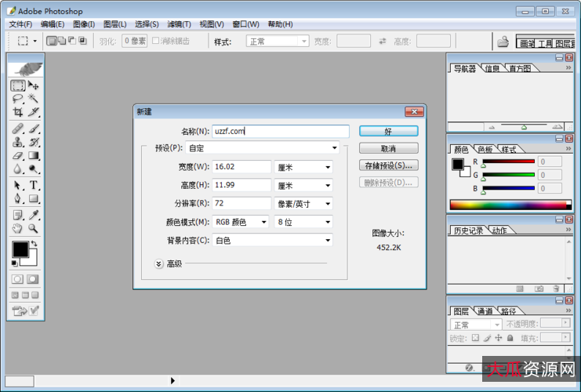The width and height of the screenshot is (581, 392).
Task: Open Adobe Online via feather icon
Action: 26,68
